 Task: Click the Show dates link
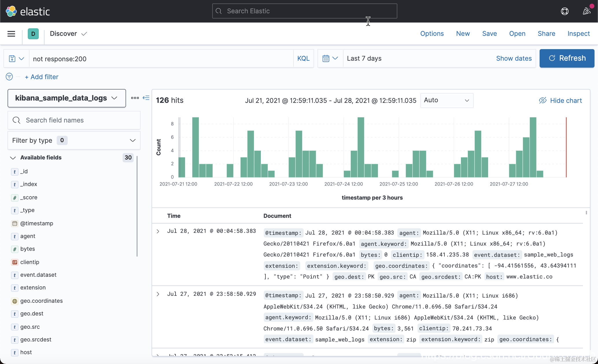click(x=514, y=58)
